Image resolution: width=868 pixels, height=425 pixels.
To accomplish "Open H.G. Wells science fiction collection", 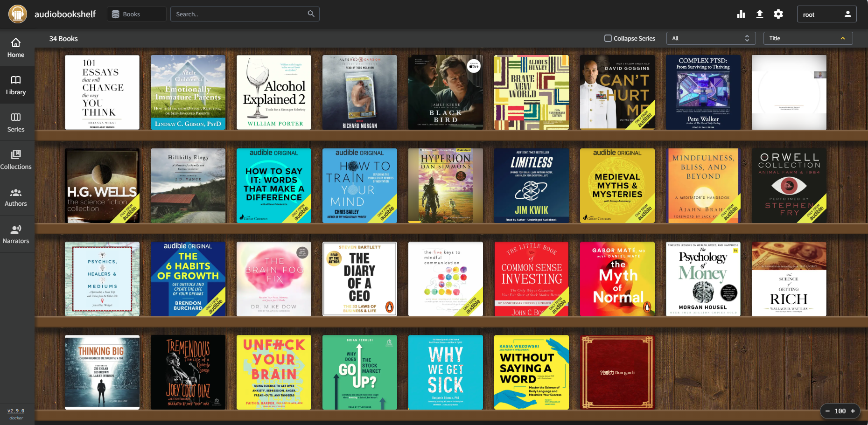I will [x=102, y=186].
